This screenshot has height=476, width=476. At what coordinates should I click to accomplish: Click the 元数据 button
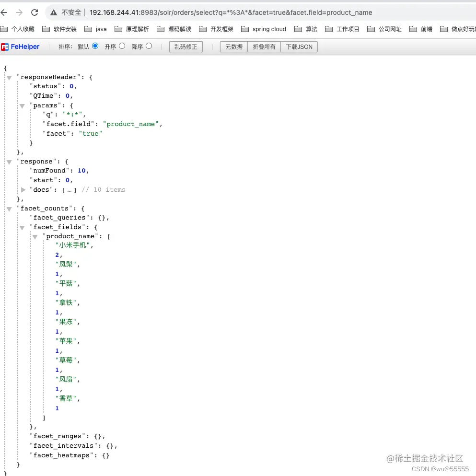[x=234, y=47]
